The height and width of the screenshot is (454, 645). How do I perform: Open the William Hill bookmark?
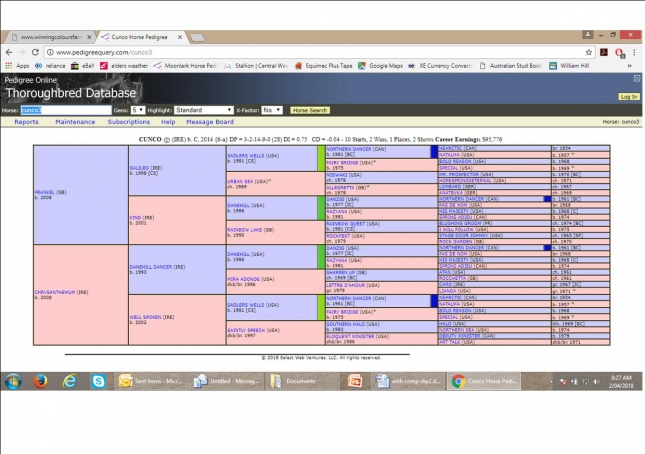(569, 66)
